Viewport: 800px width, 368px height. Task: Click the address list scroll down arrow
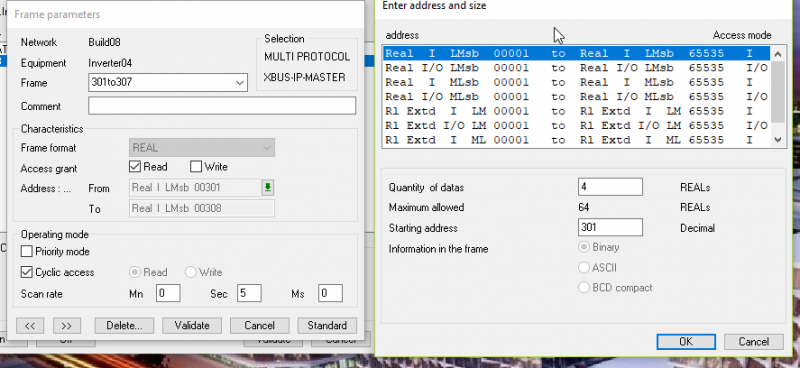(x=778, y=139)
